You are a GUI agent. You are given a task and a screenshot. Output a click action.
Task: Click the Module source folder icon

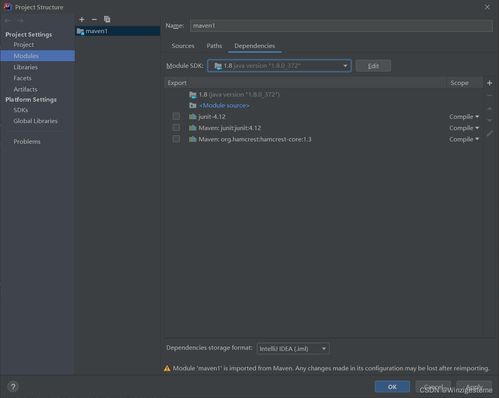point(193,106)
